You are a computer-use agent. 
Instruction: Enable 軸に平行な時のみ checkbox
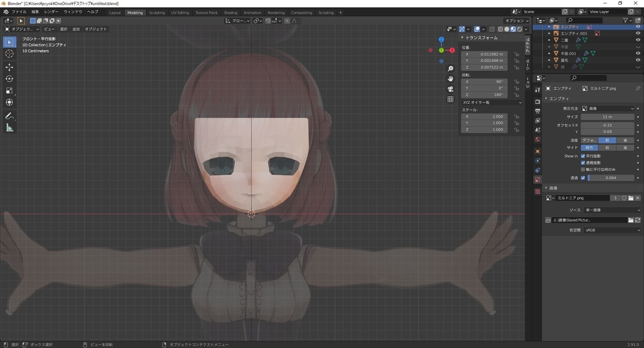[x=583, y=169]
